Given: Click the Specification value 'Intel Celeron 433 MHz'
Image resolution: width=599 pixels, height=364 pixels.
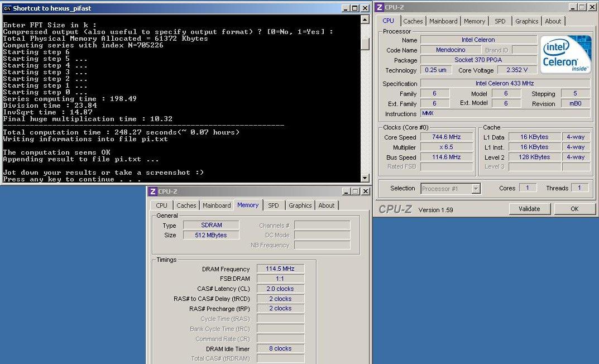Looking at the screenshot, I should click(505, 83).
